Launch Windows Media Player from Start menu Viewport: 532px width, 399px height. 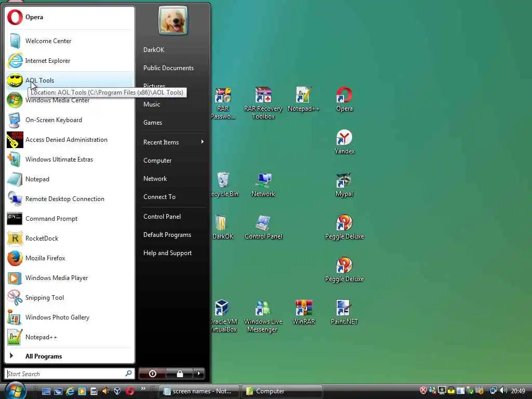point(70,278)
